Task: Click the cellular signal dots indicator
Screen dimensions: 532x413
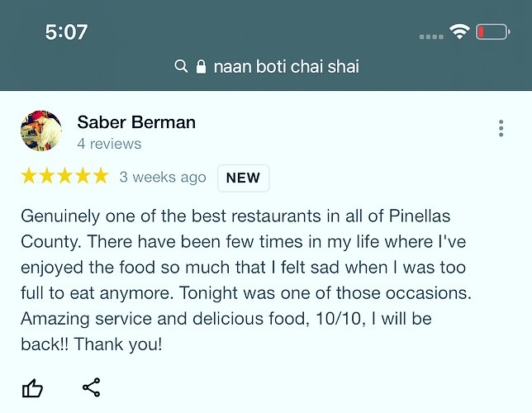Action: tap(431, 36)
